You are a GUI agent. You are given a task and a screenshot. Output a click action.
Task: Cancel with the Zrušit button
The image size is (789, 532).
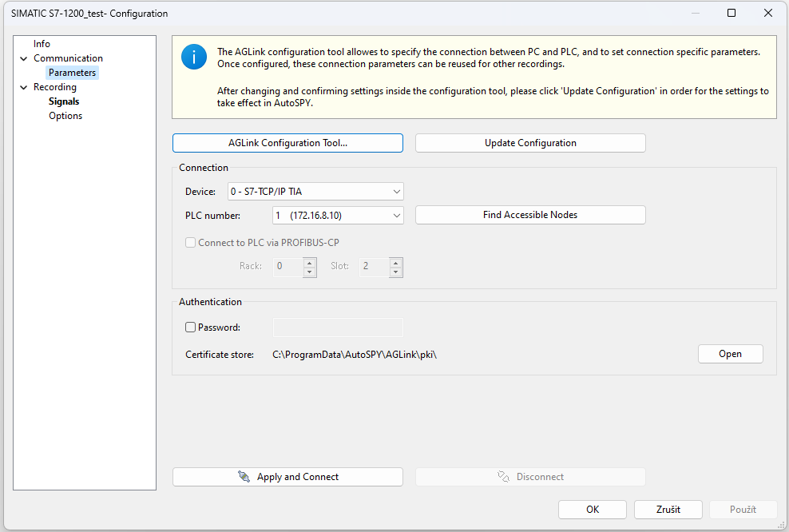[668, 510]
